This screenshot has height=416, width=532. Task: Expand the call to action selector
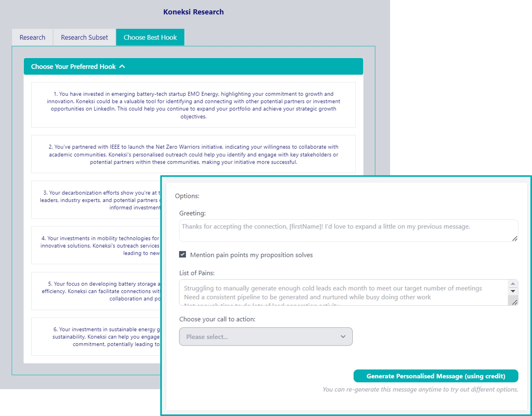[266, 337]
